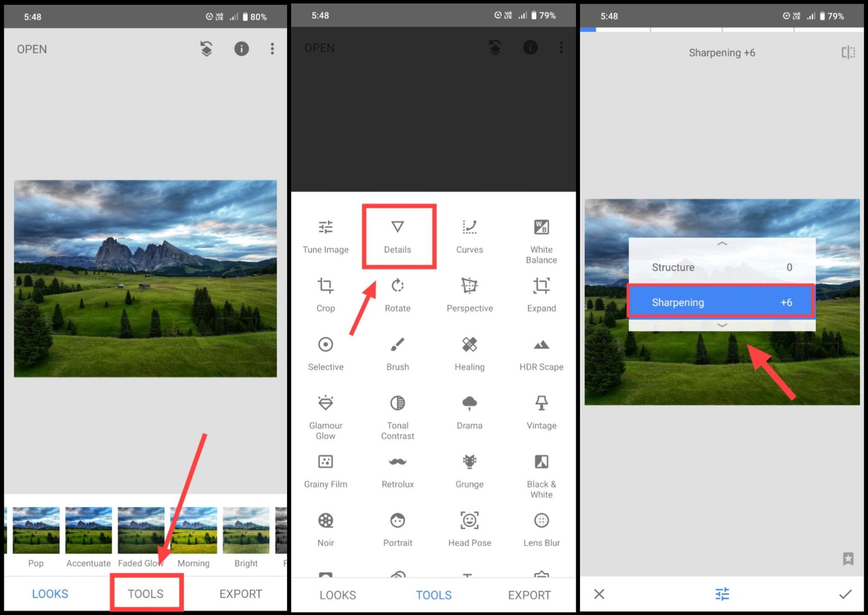Open the Perspective tool
868x615 pixels.
coord(469,295)
